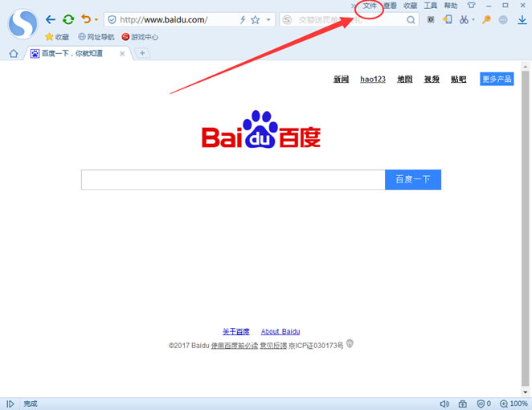Image resolution: width=532 pixels, height=410 pixels.
Task: Expand the address bar dropdown arrow
Action: coord(268,19)
